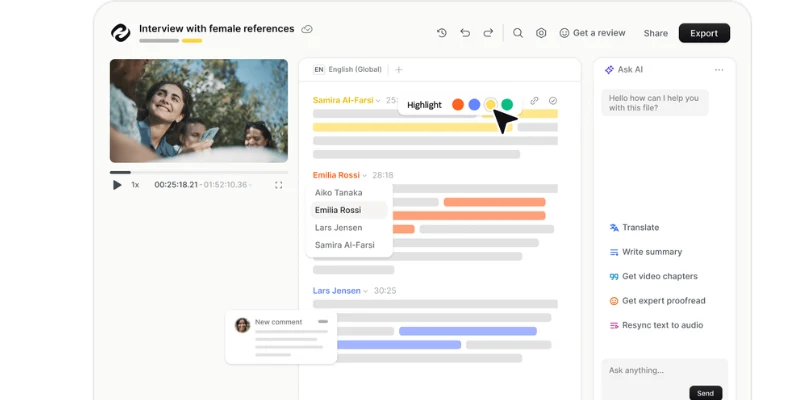800x400 pixels.
Task: Open the version history clock icon
Action: [442, 33]
